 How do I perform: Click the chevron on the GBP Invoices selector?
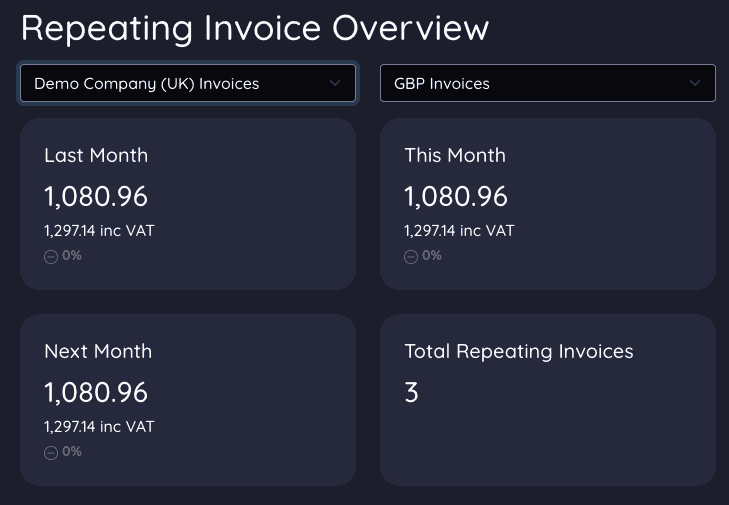[695, 84]
